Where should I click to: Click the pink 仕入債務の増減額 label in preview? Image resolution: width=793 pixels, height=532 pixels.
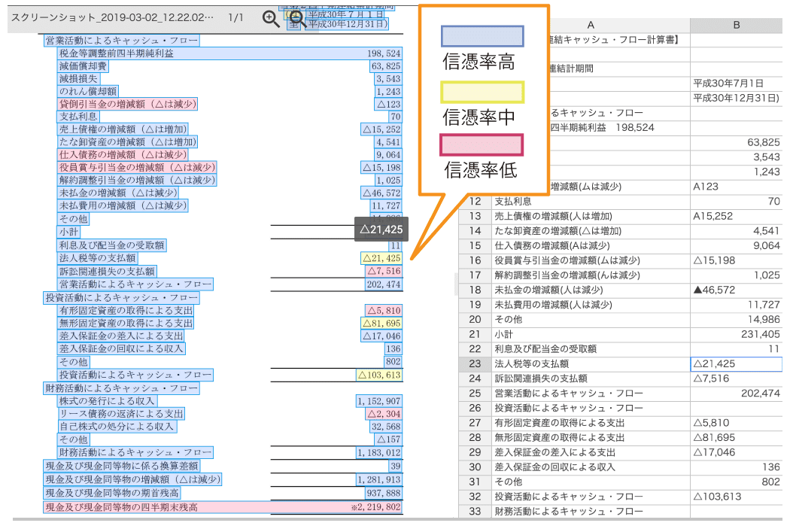coord(123,154)
